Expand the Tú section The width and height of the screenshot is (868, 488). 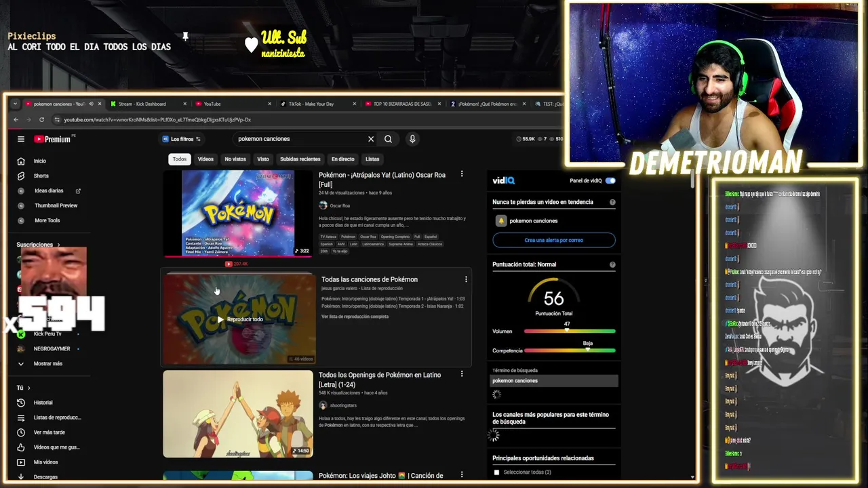24,388
